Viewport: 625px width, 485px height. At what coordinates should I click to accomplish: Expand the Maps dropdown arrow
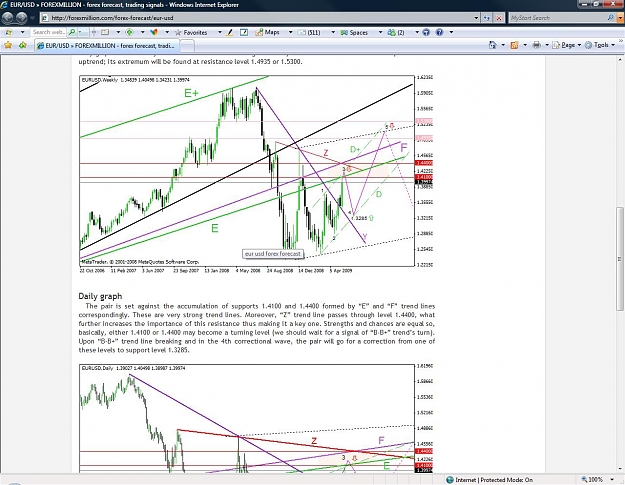point(290,32)
